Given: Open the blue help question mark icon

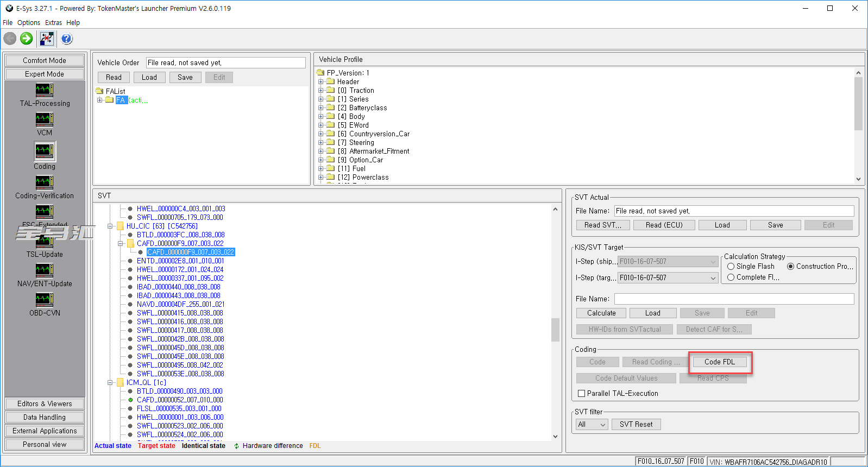Looking at the screenshot, I should click(x=67, y=39).
